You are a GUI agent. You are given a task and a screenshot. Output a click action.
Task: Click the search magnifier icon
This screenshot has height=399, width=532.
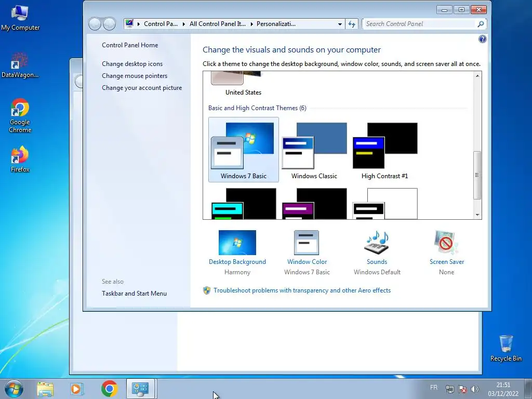pos(481,24)
